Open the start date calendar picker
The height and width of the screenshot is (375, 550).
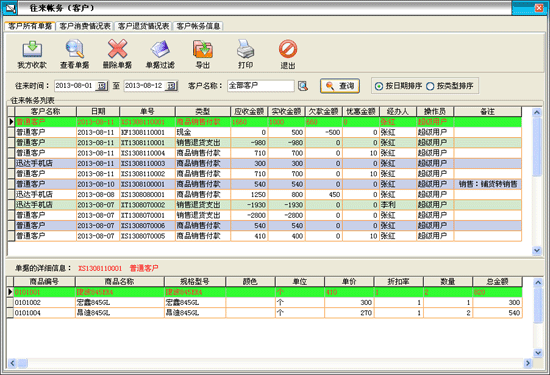[102, 86]
